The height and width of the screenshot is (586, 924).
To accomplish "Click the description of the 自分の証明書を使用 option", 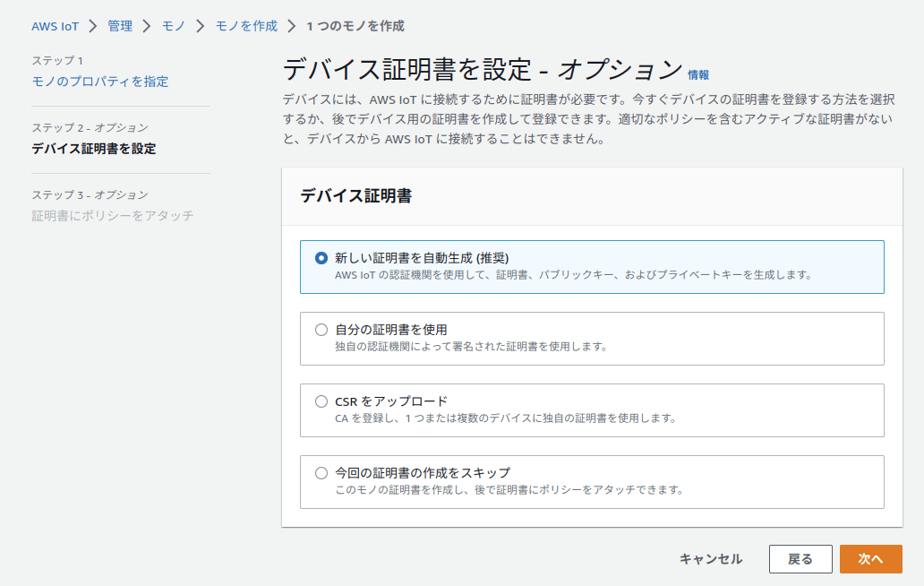I will click(x=472, y=347).
